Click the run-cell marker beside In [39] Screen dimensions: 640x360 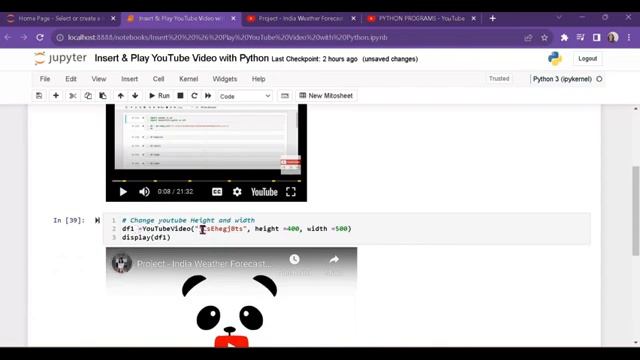tap(97, 220)
